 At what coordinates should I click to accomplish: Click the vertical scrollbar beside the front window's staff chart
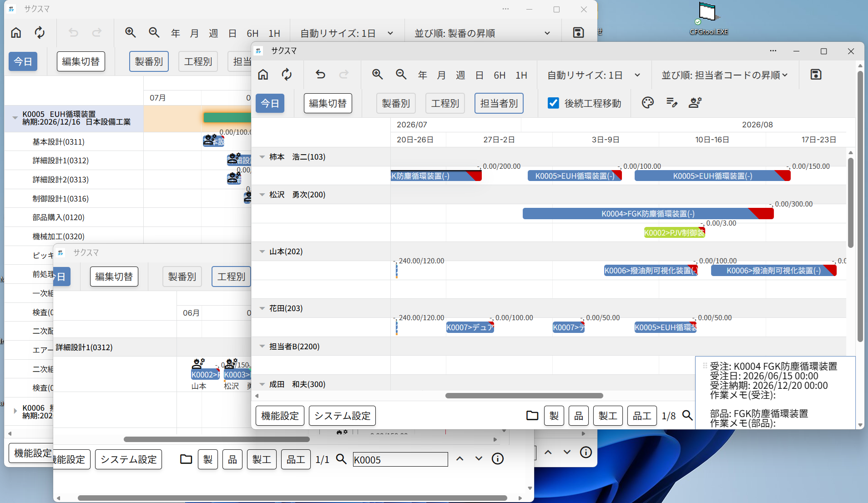851,203
